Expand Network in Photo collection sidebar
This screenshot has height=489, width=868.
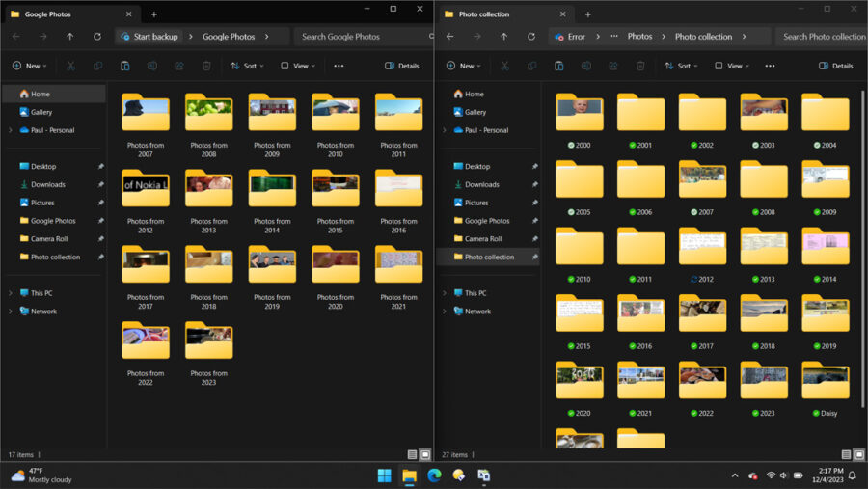coord(444,312)
